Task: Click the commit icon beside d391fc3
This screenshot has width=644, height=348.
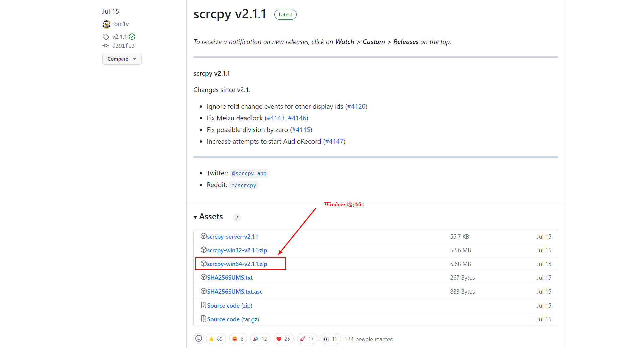Action: [x=106, y=46]
